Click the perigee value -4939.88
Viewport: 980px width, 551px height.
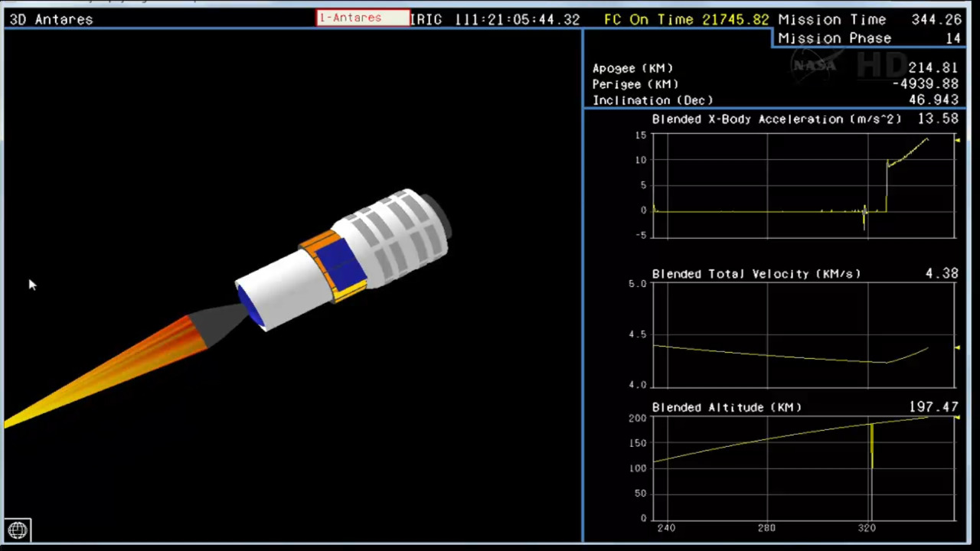point(925,84)
